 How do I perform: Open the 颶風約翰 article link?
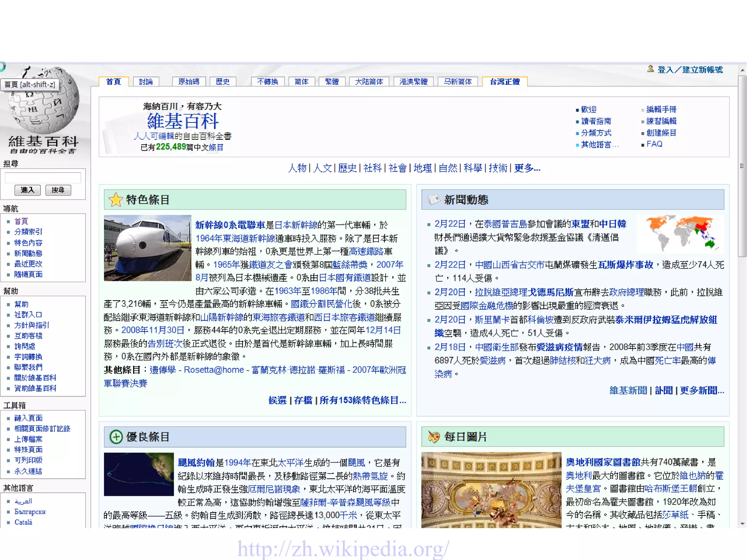tap(196, 463)
